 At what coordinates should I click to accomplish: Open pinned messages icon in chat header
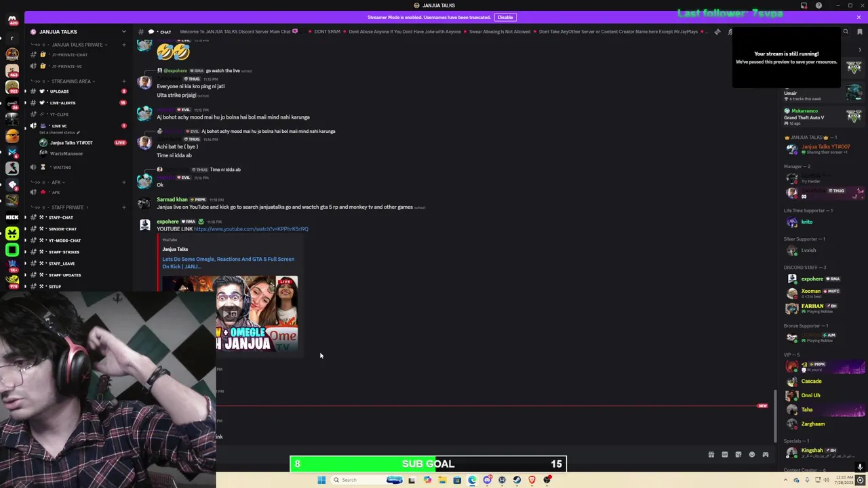[717, 31]
